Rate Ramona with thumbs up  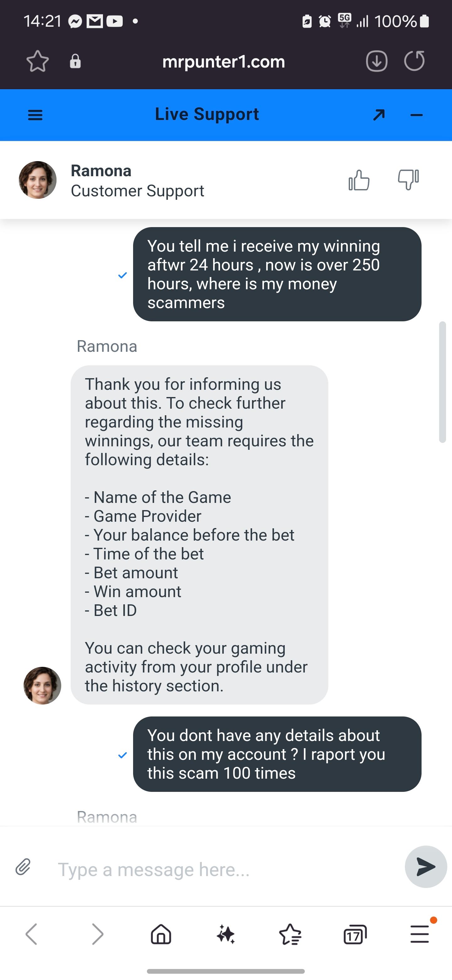(359, 180)
